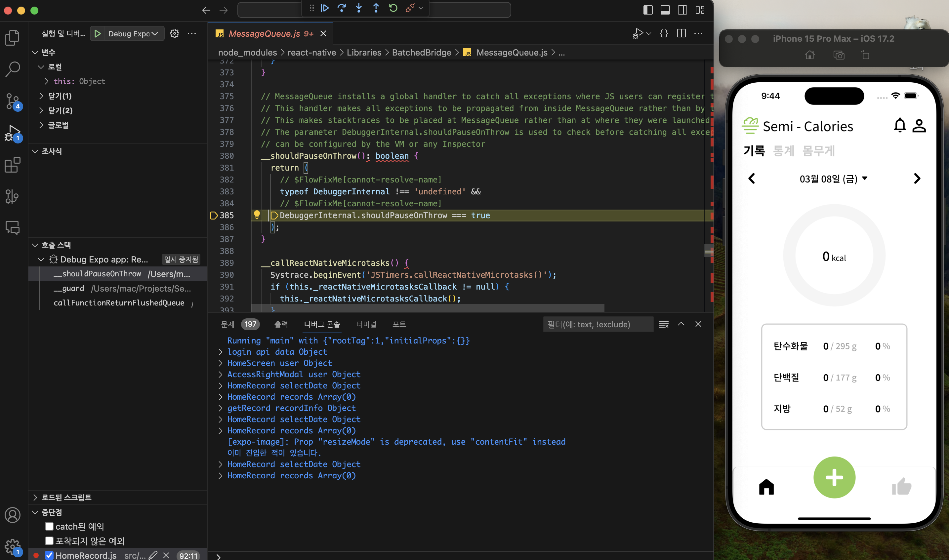949x560 pixels.
Task: Open the Debug Expo configuration dropdown
Action: point(132,34)
